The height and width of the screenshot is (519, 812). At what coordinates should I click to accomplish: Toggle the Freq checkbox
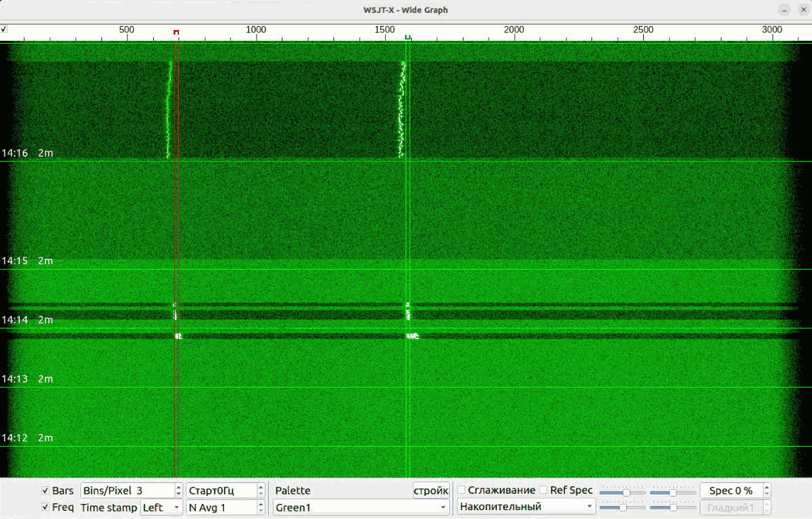[x=46, y=507]
